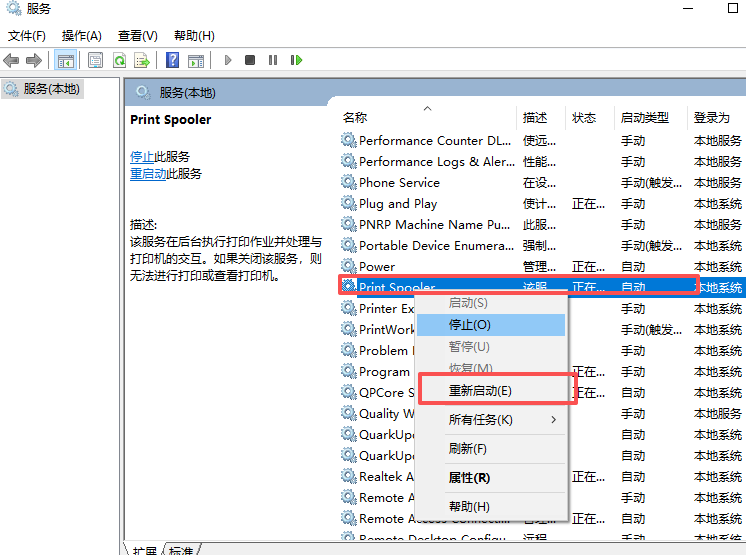Click gear icon of PNRP Machine Name row
Screen dimensions: 746x555
(x=349, y=224)
